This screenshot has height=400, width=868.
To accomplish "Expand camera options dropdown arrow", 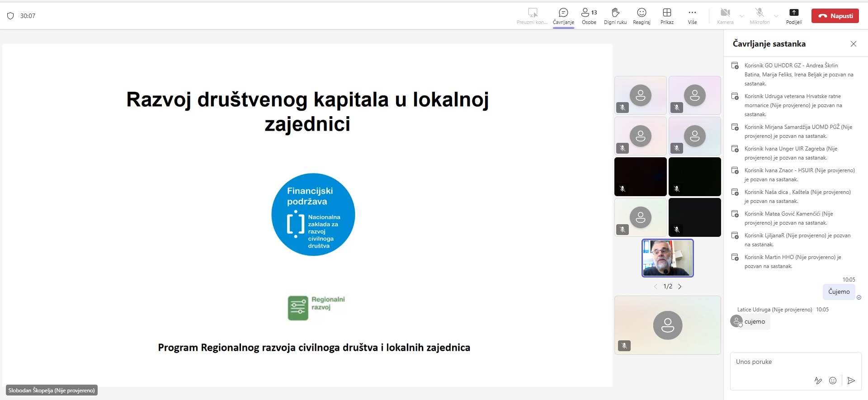I will [x=742, y=16].
